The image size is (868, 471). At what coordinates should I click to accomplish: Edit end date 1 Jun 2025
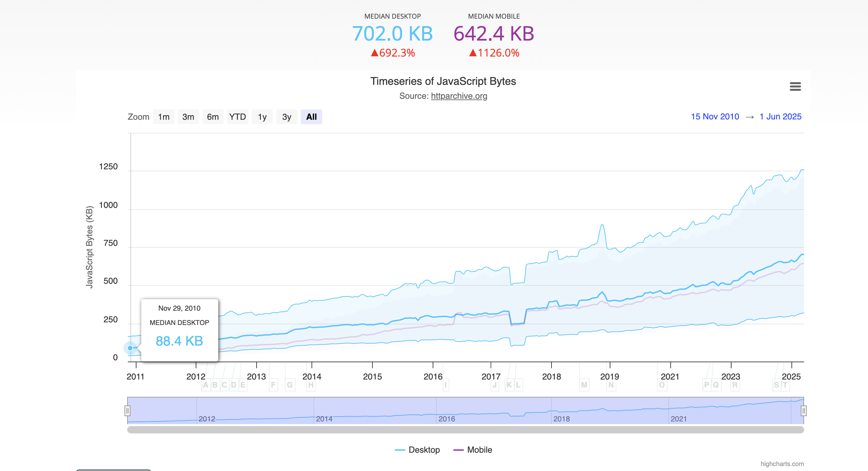coord(780,116)
